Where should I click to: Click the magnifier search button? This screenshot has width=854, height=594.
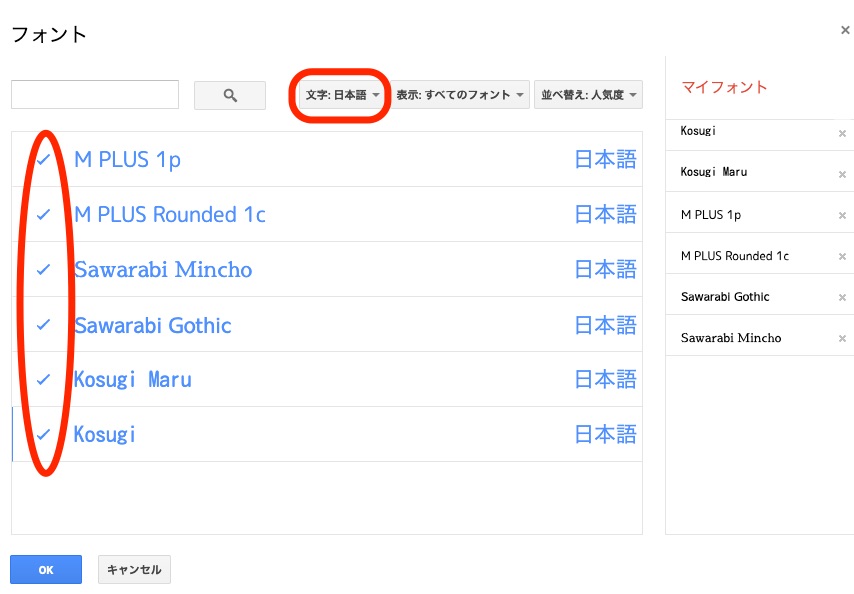coord(230,95)
